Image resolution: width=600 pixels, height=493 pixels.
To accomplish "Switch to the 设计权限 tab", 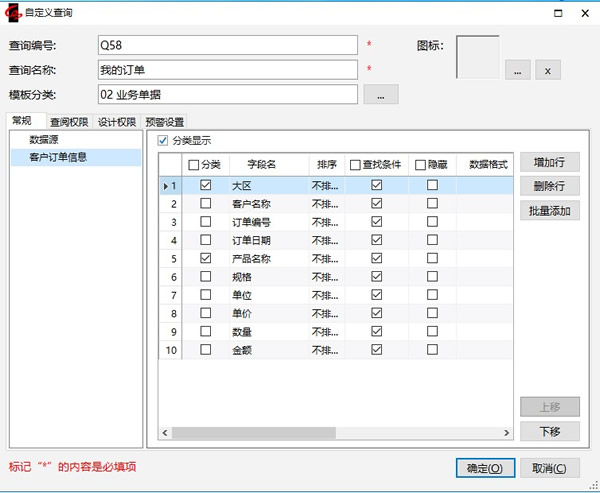I will [x=116, y=122].
